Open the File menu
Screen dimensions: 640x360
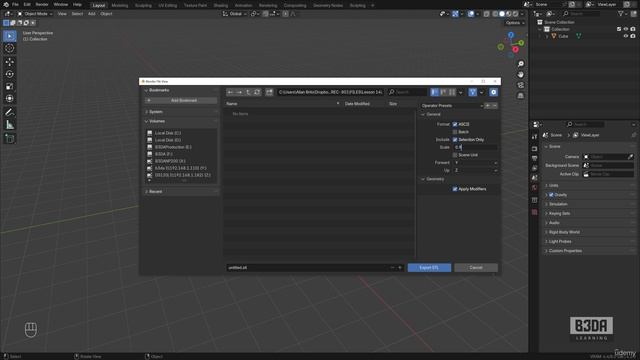click(x=15, y=4)
